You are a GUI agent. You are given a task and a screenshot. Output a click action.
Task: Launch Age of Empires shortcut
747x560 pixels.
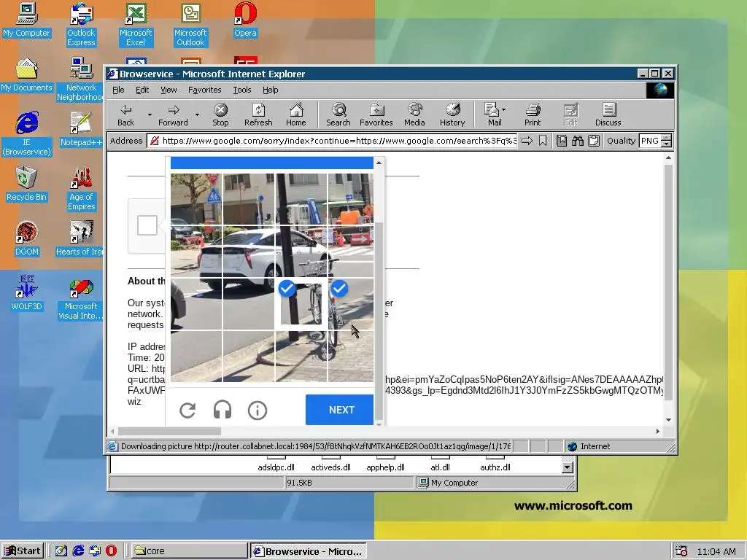(x=81, y=189)
